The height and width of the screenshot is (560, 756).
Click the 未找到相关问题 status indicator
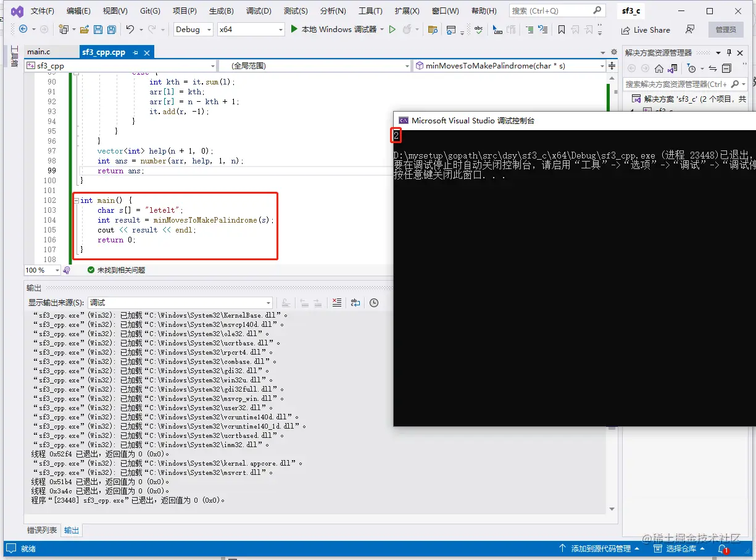click(x=116, y=270)
